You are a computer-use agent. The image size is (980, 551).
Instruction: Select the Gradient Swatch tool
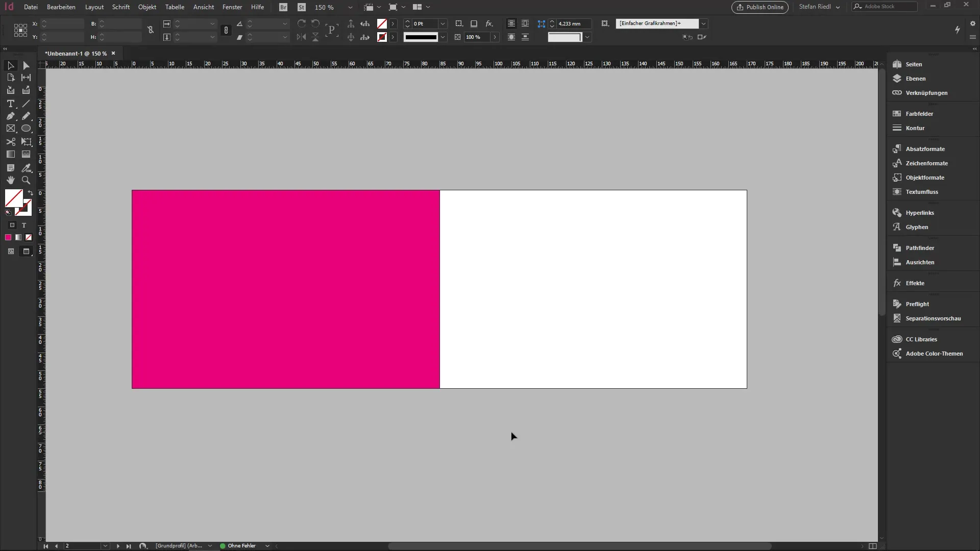coord(10,154)
